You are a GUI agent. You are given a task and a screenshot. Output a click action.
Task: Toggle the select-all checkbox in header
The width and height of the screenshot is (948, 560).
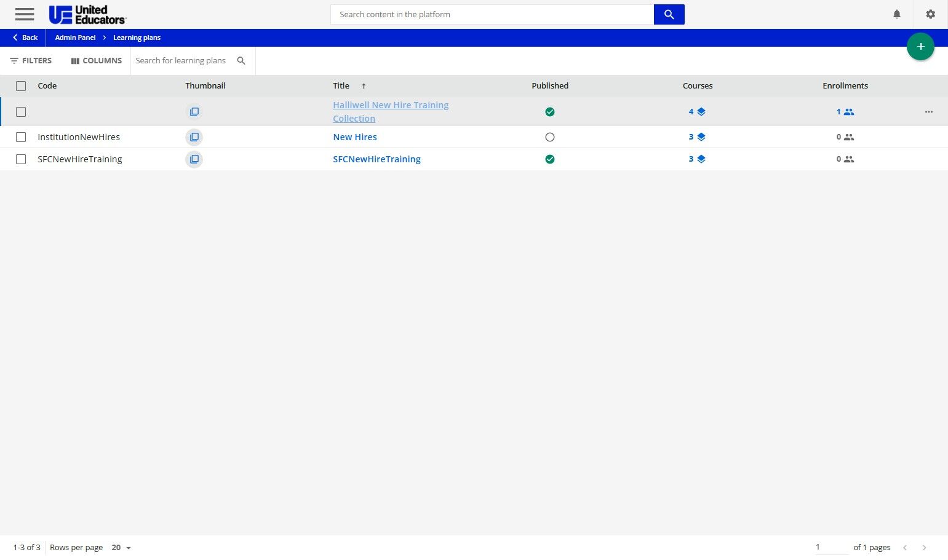(21, 86)
